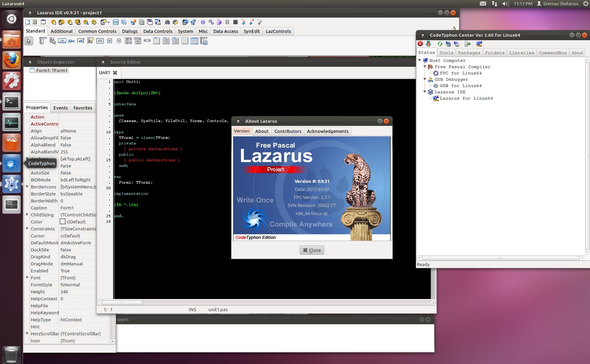Click the Toggle Form/Unit icon
The width and height of the screenshot is (590, 364).
[158, 22]
